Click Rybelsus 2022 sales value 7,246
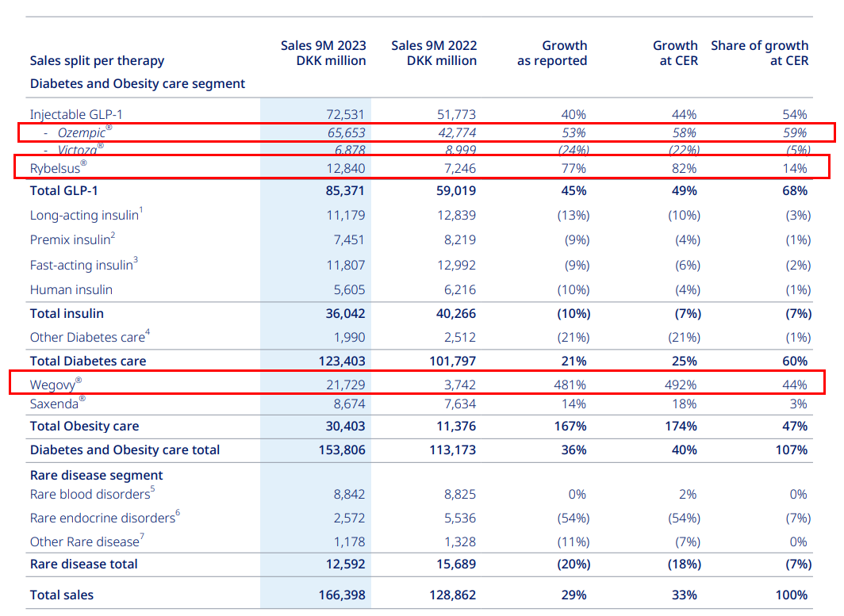The width and height of the screenshot is (844, 616). click(x=460, y=168)
